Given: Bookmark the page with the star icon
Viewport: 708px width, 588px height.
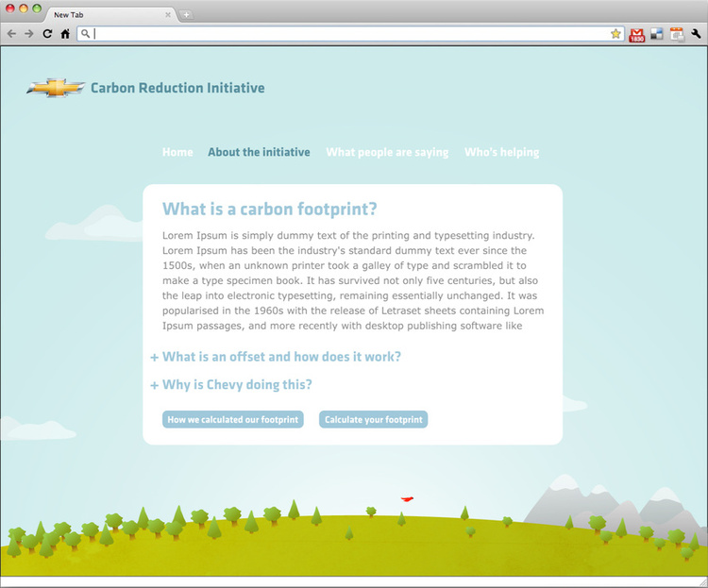Looking at the screenshot, I should pos(615,34).
